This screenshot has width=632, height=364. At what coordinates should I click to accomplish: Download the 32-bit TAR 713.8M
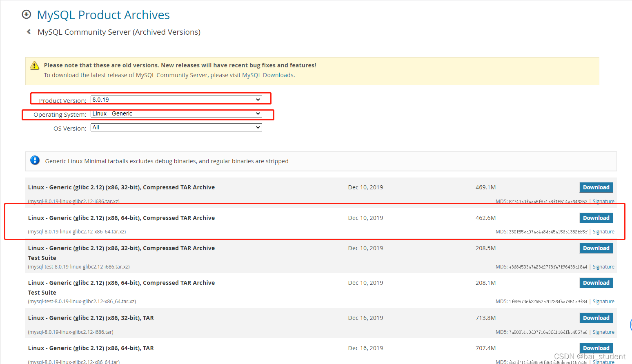[596, 318]
